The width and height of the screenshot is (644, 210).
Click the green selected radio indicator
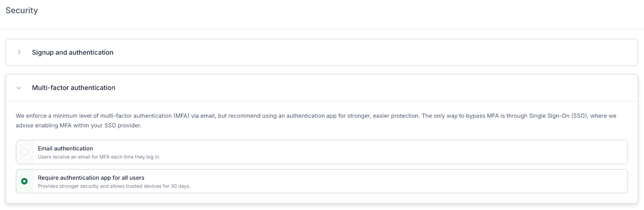[25, 181]
